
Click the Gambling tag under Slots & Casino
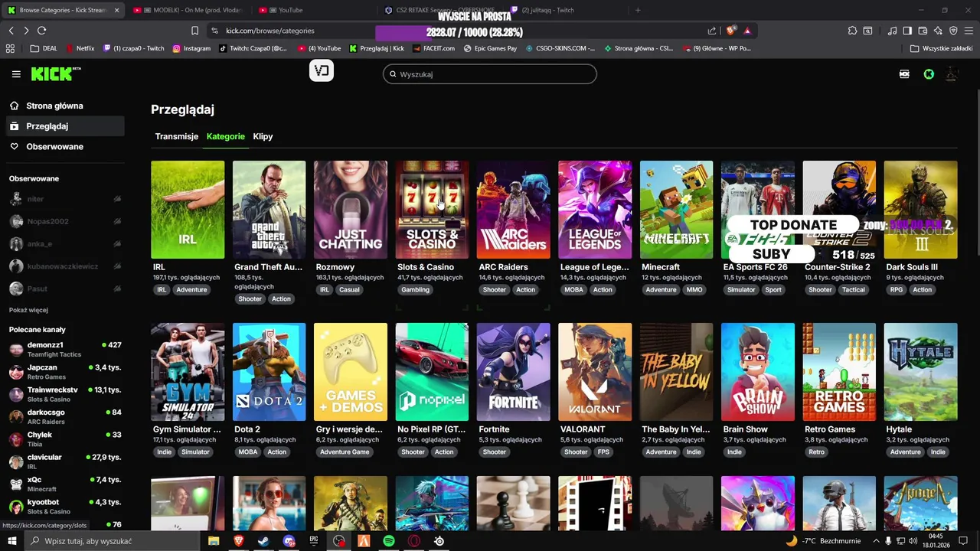[416, 290]
